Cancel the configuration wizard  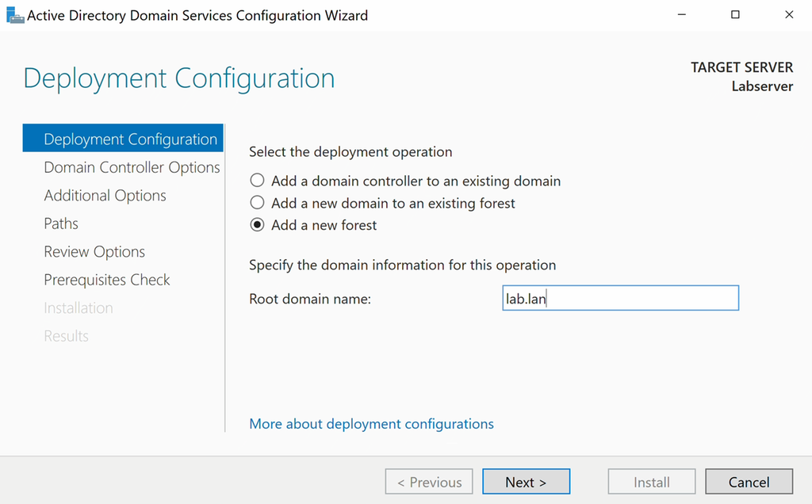tap(749, 482)
